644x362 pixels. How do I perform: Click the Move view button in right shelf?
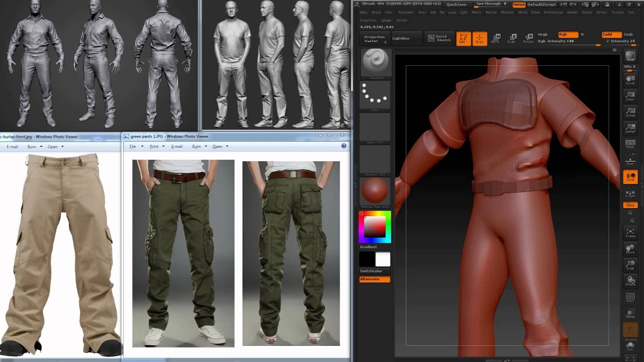(630, 248)
